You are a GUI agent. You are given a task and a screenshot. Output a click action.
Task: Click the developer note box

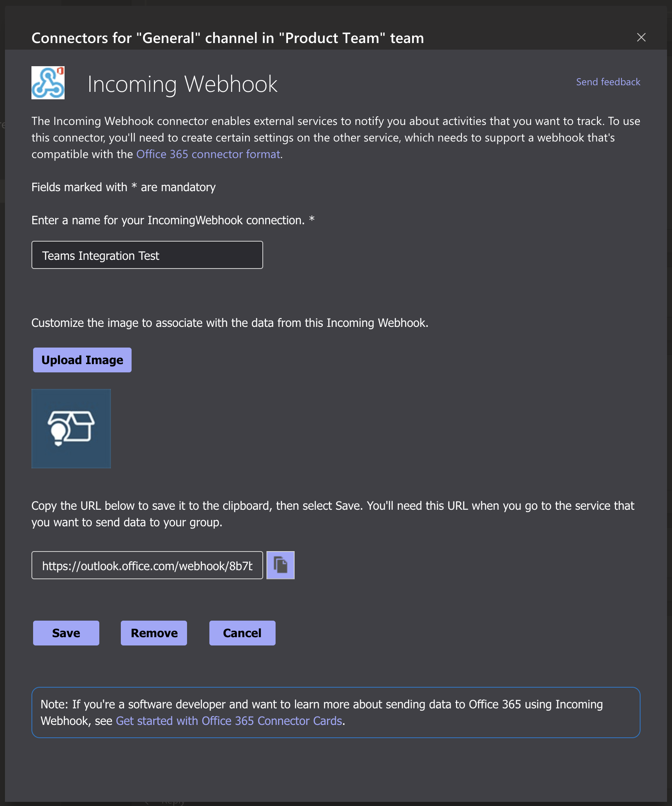336,712
